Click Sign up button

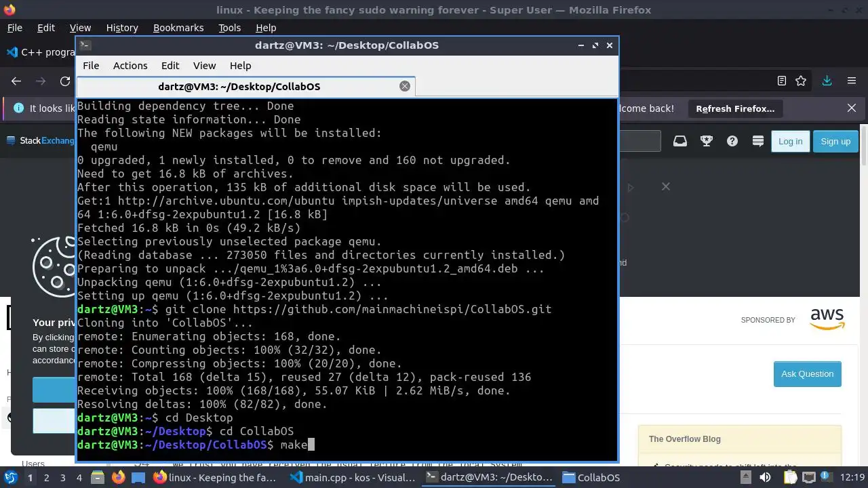pyautogui.click(x=835, y=141)
